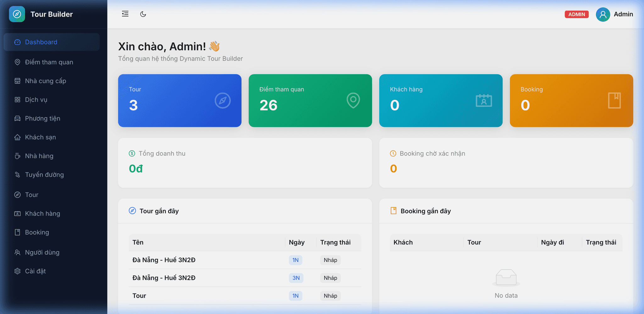Viewport: 644px width, 314px height.
Task: Select Cài đặt in the sidebar
Action: [x=36, y=271]
